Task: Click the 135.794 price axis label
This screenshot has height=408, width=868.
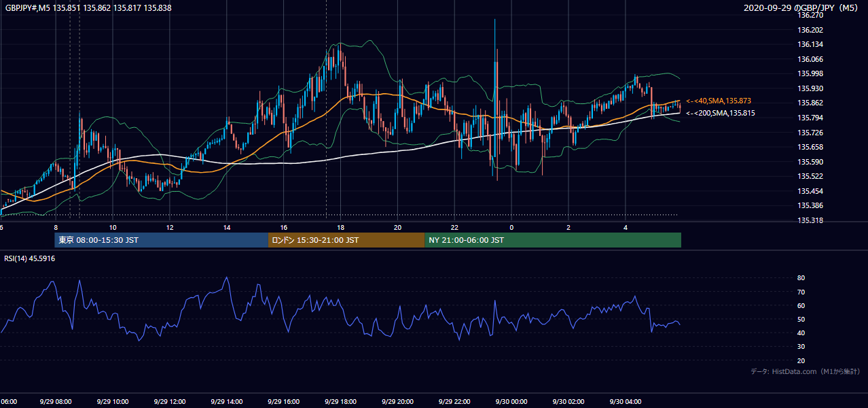Action: click(811, 118)
